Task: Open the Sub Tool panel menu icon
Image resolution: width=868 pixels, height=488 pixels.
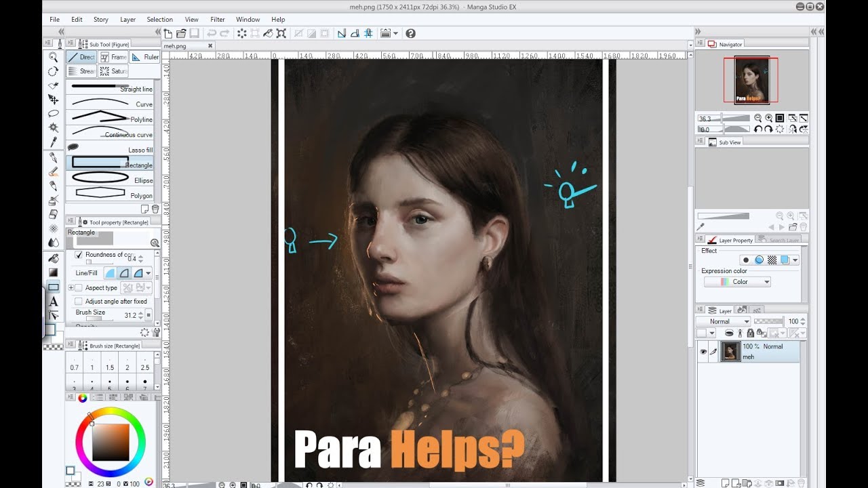Action: tap(71, 44)
